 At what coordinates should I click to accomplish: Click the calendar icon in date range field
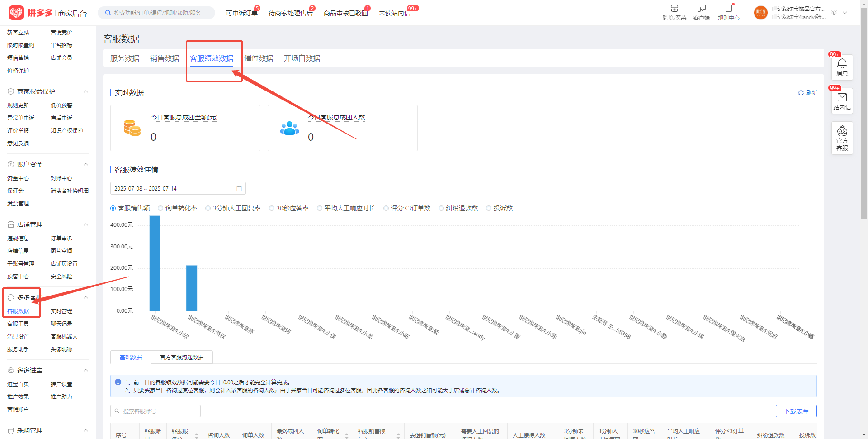click(239, 189)
